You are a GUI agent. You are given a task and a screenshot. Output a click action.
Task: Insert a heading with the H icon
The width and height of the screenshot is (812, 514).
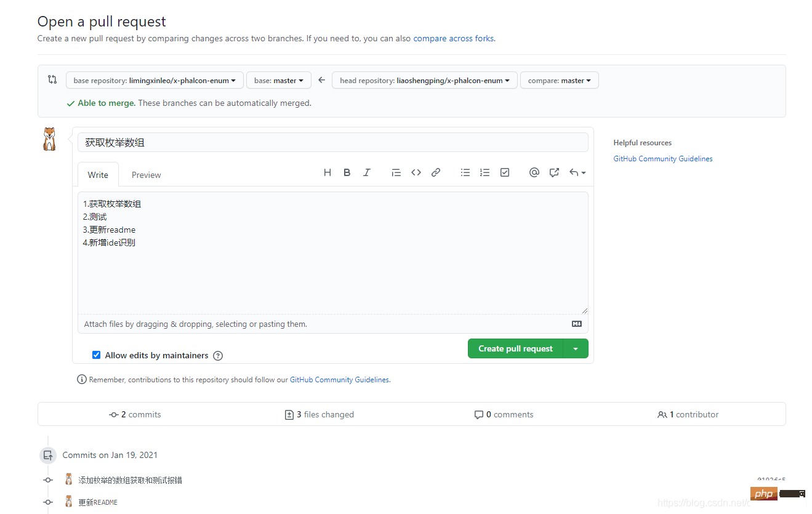[328, 173]
